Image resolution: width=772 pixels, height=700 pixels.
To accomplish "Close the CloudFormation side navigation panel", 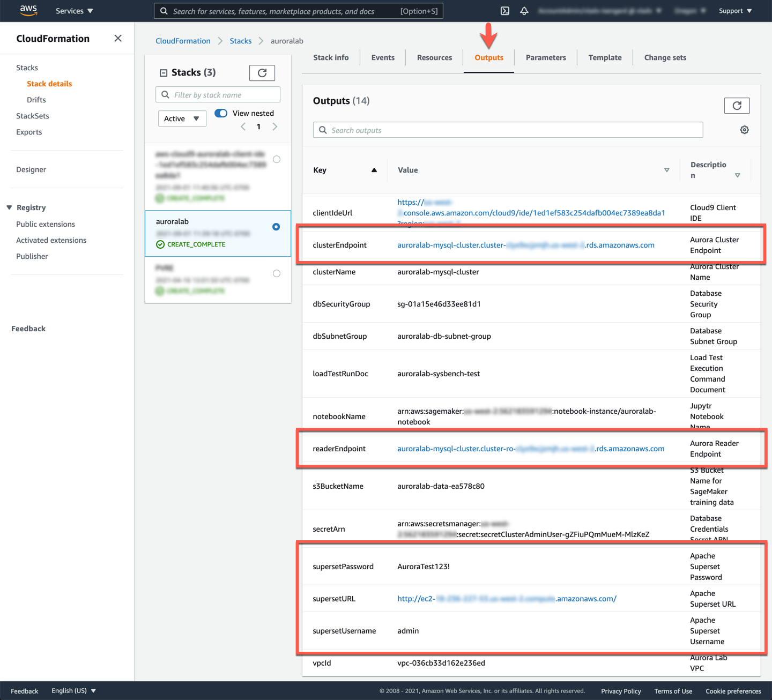I will (x=118, y=39).
